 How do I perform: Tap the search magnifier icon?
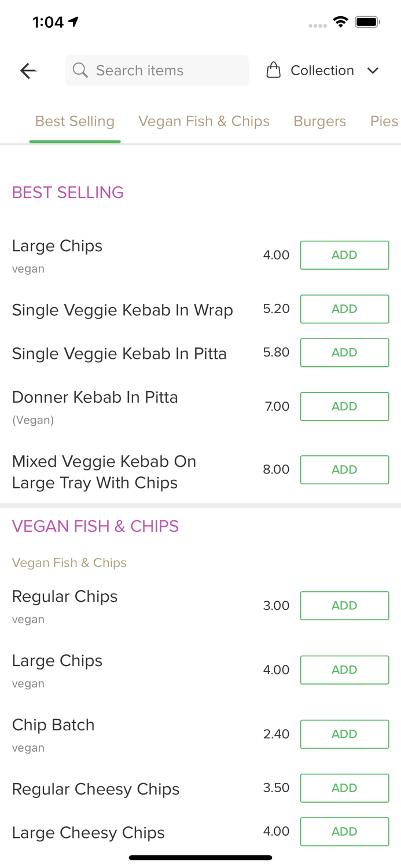click(x=80, y=71)
